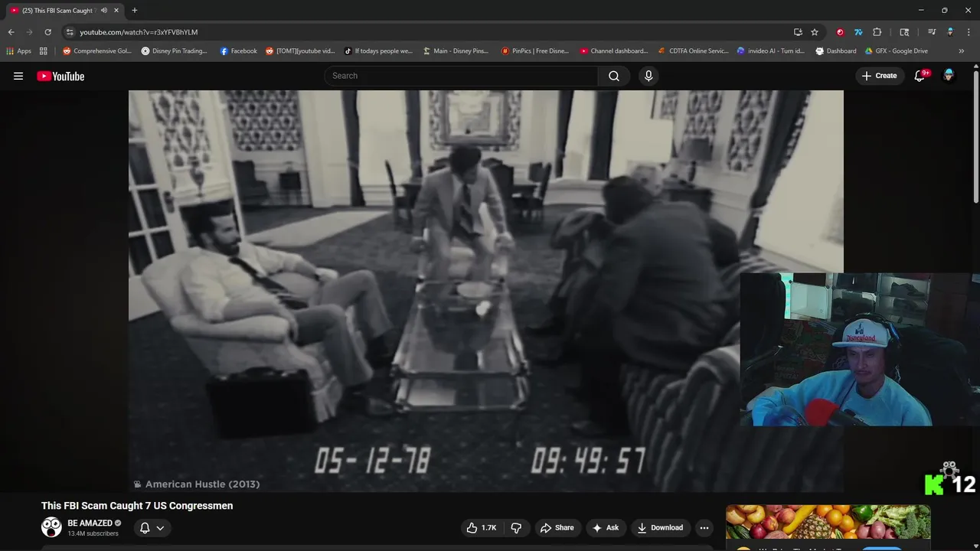The image size is (980, 551).
Task: Open the BE AMAZED channel name link
Action: tap(90, 523)
